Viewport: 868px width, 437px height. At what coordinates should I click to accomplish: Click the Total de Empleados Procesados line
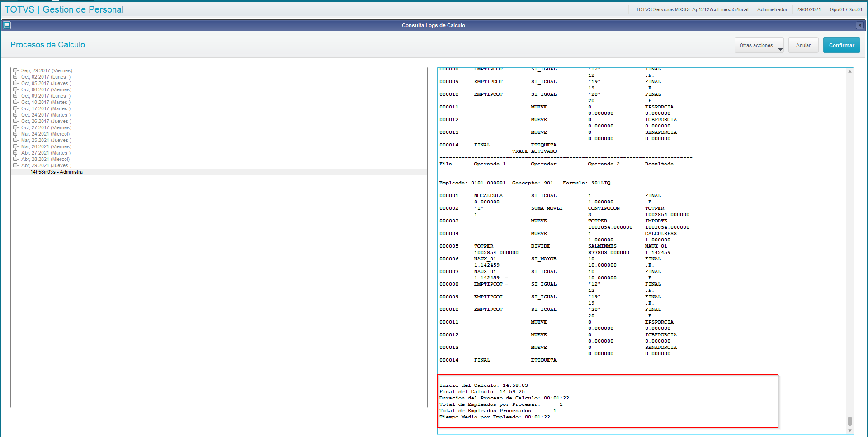[498, 411]
